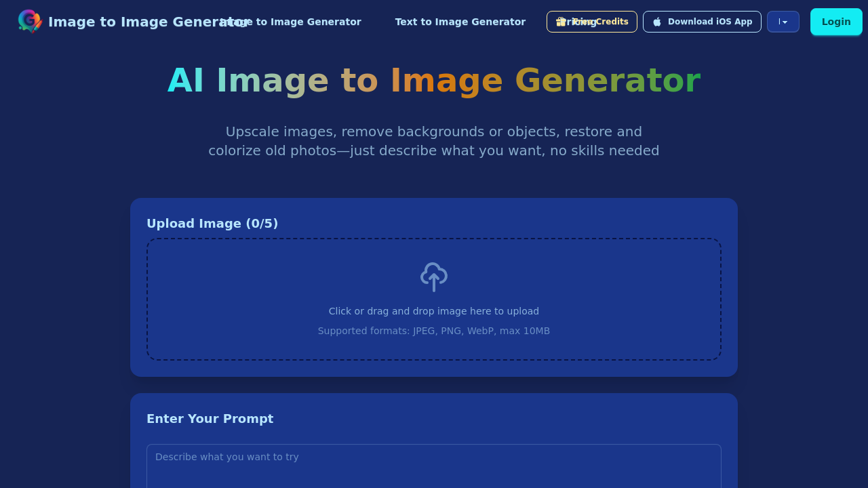Click the Apple icon in Download iOS App
This screenshot has height=488, width=868.
click(656, 21)
